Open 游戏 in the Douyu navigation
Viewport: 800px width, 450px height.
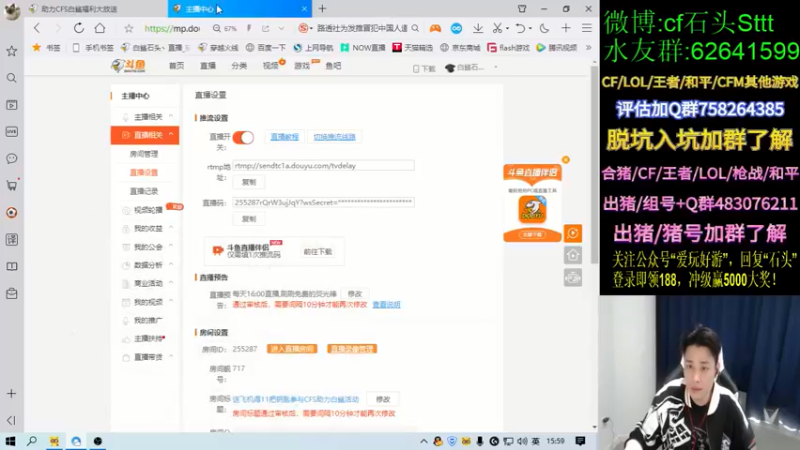pos(302,66)
